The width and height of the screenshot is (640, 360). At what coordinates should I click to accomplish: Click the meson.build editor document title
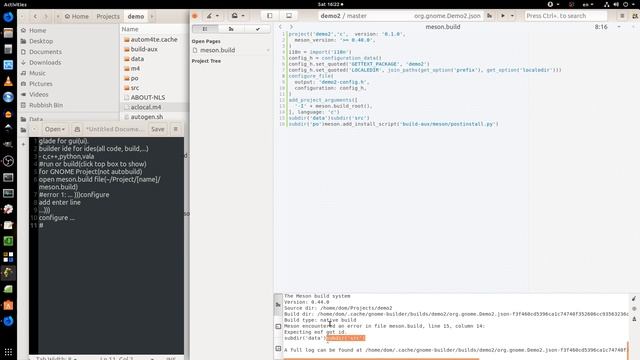pyautogui.click(x=442, y=27)
